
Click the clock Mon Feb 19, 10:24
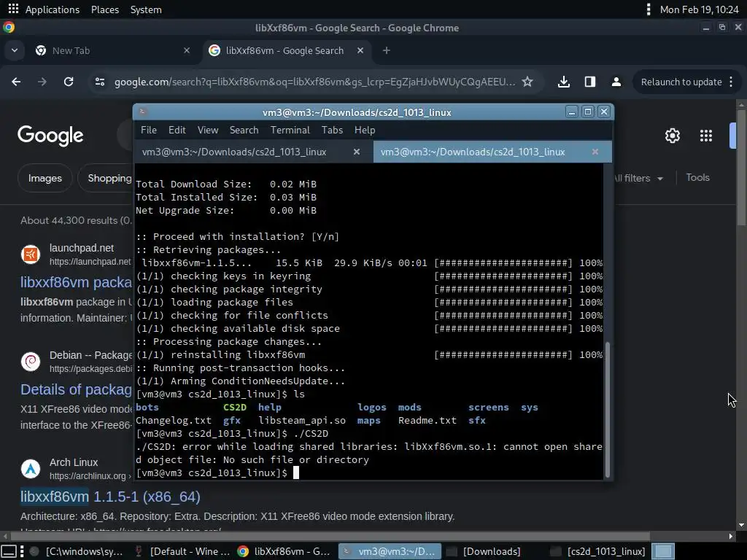pos(700,9)
